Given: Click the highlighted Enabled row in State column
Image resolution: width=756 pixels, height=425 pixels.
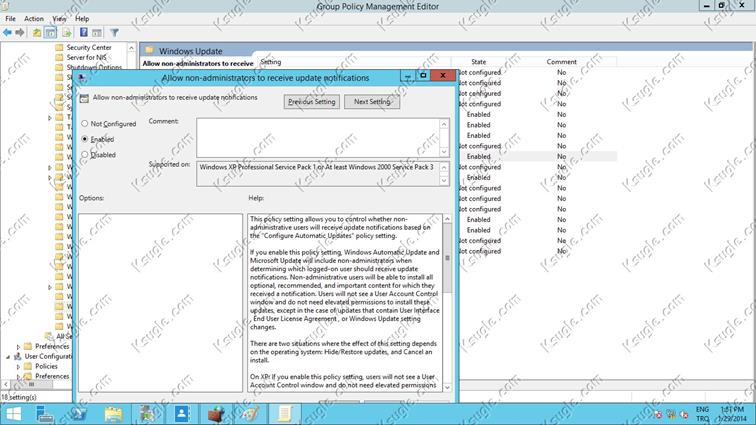Looking at the screenshot, I should point(478,156).
